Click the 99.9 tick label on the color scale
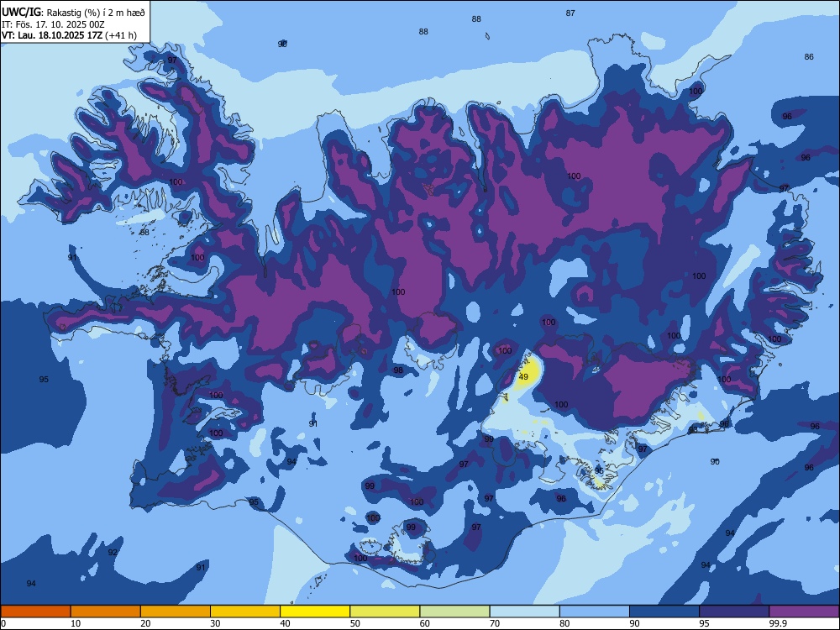The width and height of the screenshot is (840, 630). 777,623
